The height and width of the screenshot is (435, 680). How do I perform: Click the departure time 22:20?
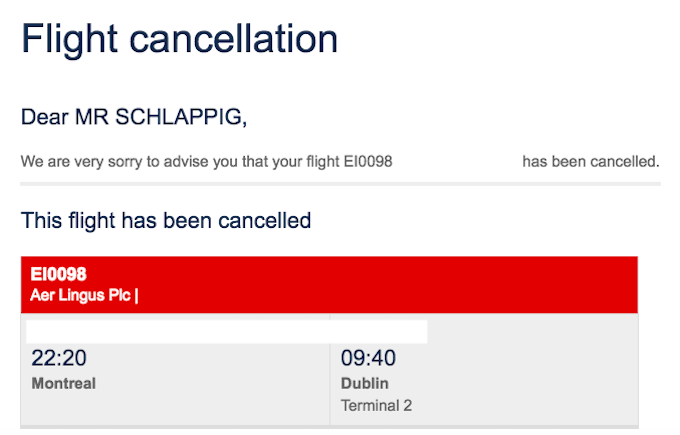point(59,358)
